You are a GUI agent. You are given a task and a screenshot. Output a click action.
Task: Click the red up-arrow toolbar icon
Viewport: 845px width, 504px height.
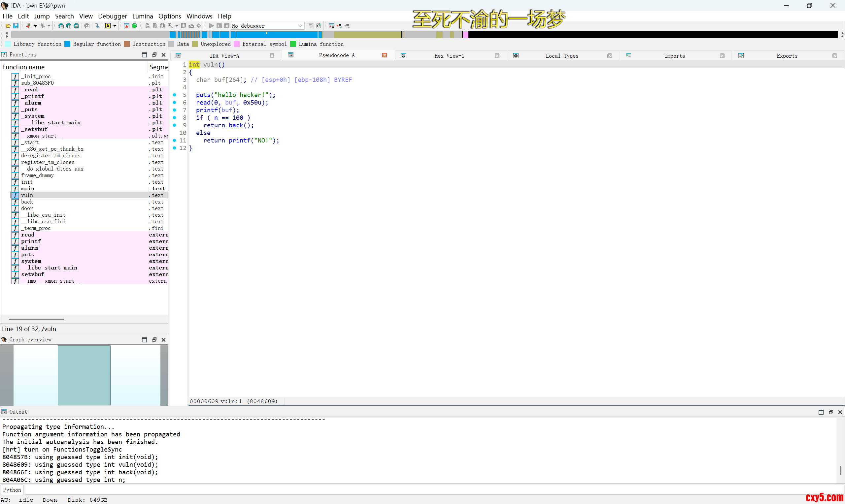coord(127,26)
